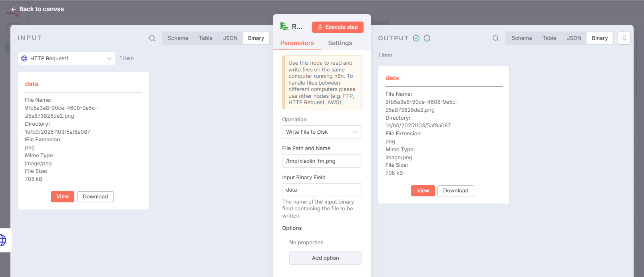Download input binary data file
The width and height of the screenshot is (644, 277).
pyautogui.click(x=95, y=197)
